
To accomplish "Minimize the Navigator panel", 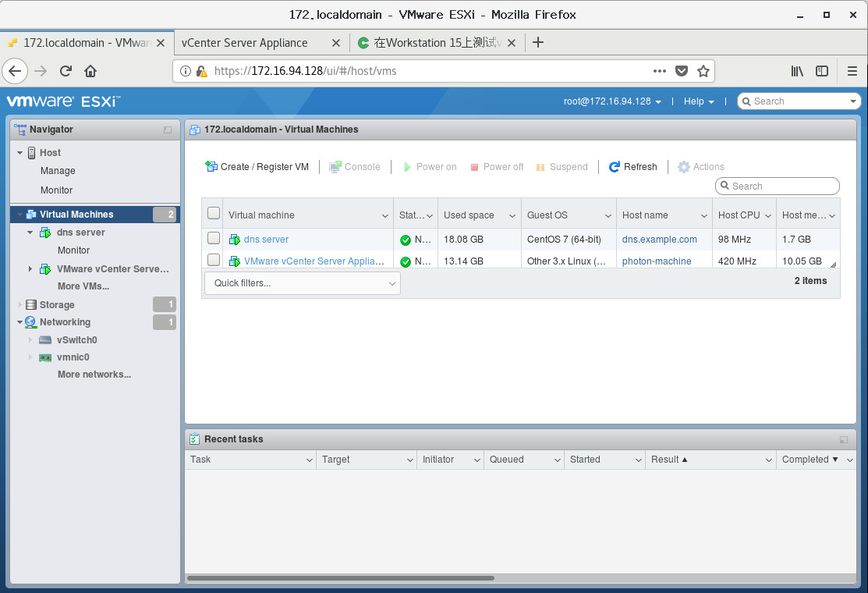I will (168, 130).
